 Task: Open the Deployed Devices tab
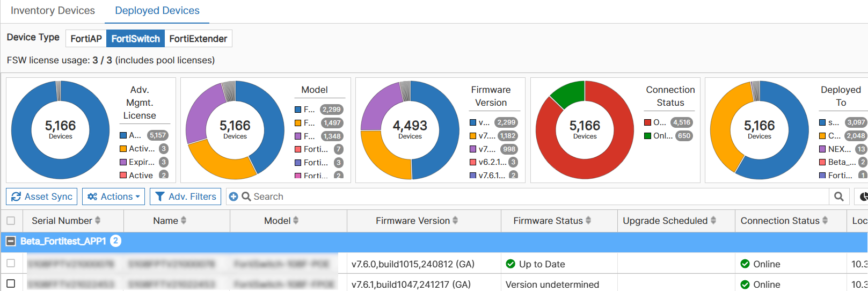click(157, 11)
